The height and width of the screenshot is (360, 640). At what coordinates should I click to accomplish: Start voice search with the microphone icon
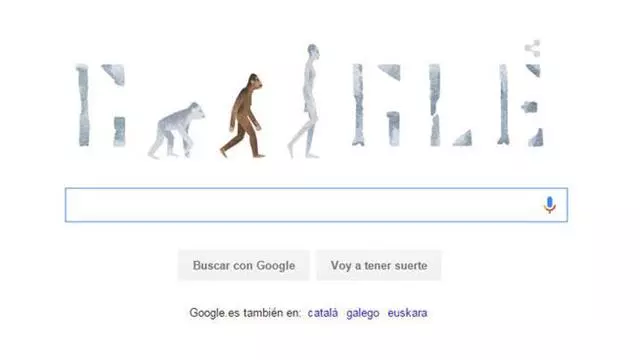pyautogui.click(x=550, y=204)
